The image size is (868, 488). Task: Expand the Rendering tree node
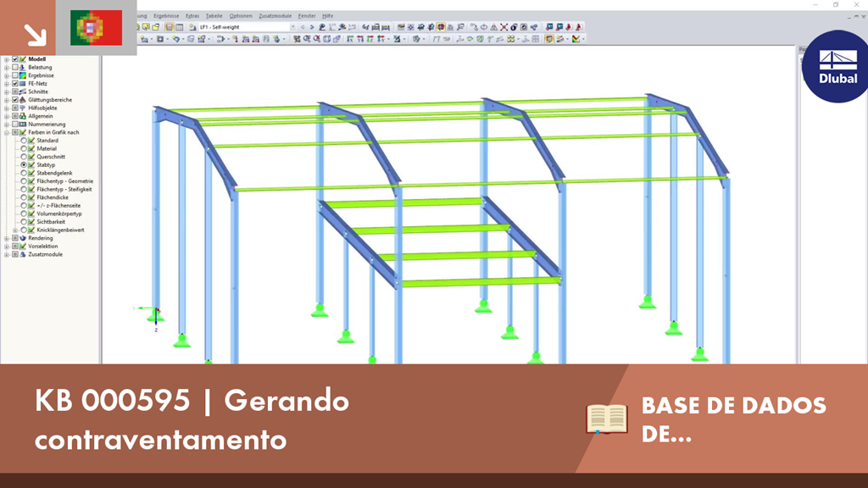(x=7, y=238)
